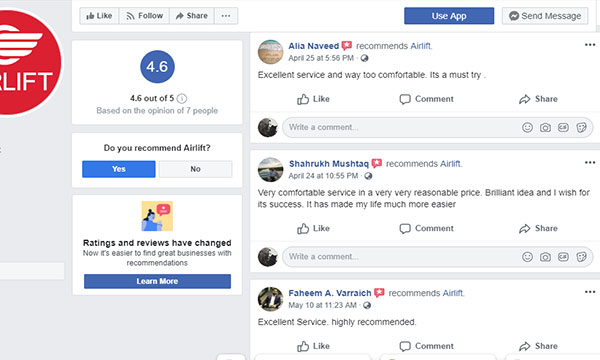Screen dimensions: 600x360
Task: Click the GIF icon in Shahrukh Mushtaq's comment box
Action: 563,257
